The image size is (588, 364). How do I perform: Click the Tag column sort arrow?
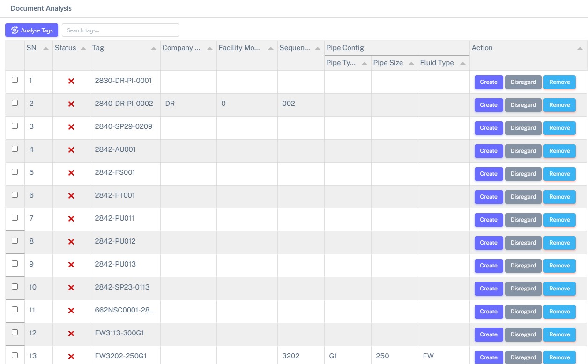(x=154, y=48)
